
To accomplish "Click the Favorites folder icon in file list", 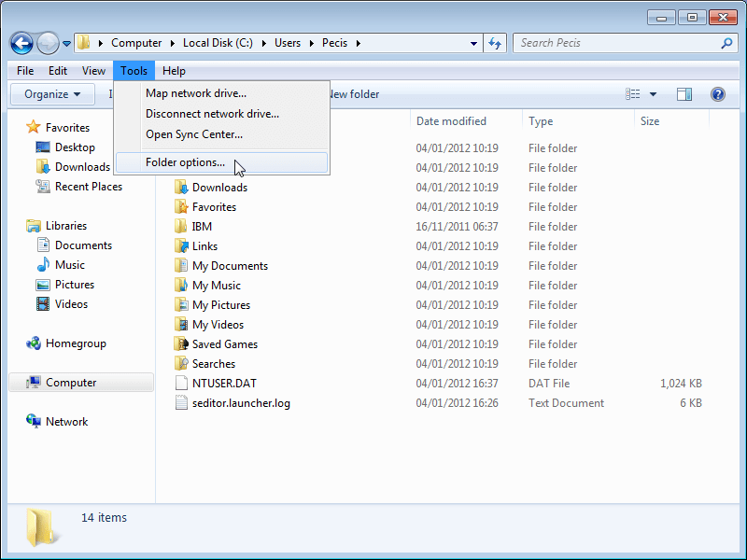I will point(181,206).
